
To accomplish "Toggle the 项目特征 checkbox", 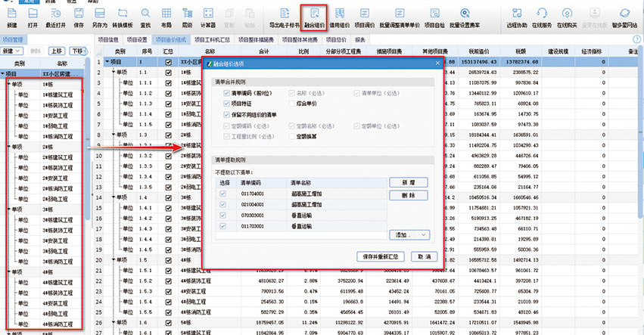I will click(x=226, y=104).
